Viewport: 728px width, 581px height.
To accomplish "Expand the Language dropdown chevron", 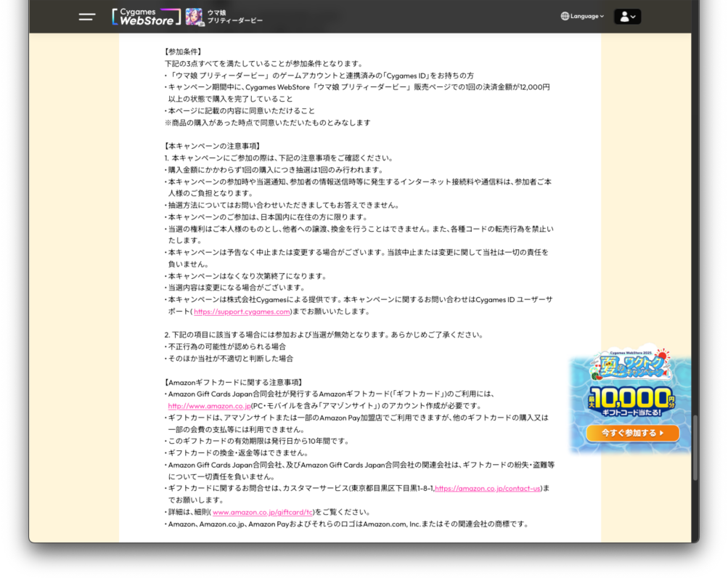I will (x=602, y=16).
